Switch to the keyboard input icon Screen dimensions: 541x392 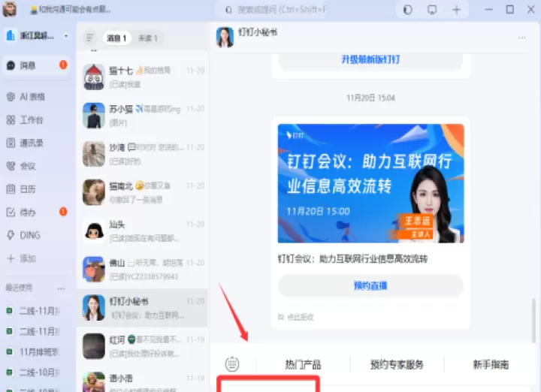point(232,364)
